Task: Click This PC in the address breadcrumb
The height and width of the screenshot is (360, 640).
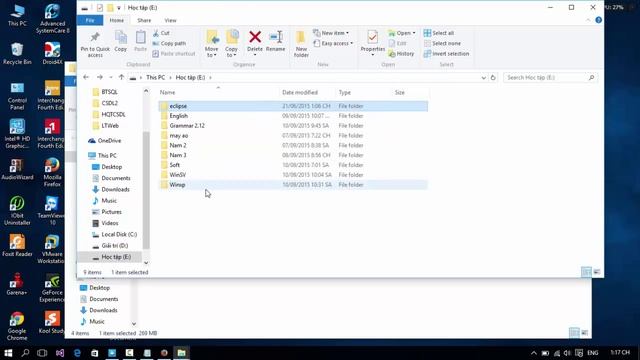Action: pos(156,77)
